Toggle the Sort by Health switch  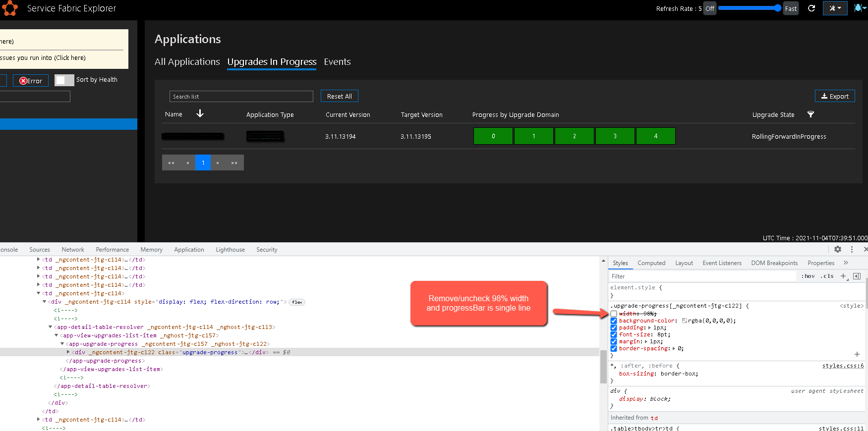tap(64, 80)
